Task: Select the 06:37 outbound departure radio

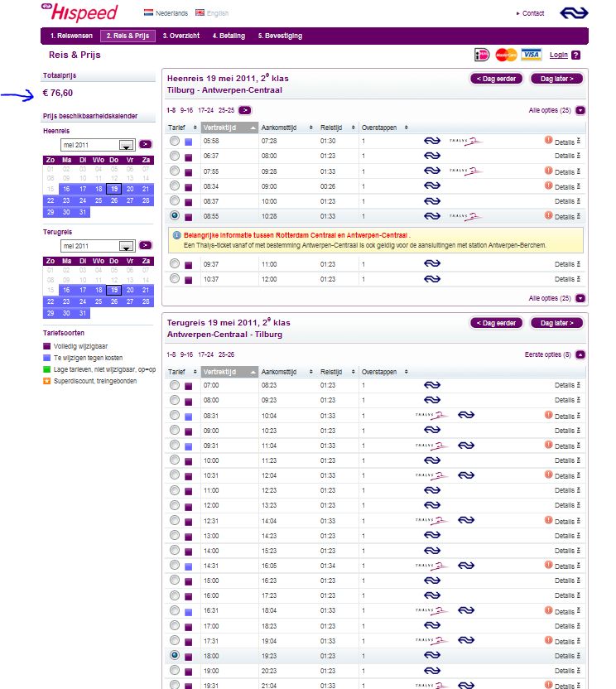Action: [174, 156]
